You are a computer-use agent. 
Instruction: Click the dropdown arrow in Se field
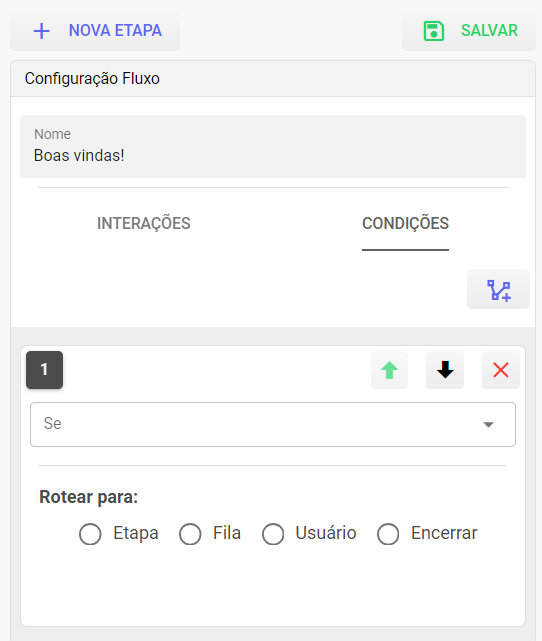pos(488,425)
